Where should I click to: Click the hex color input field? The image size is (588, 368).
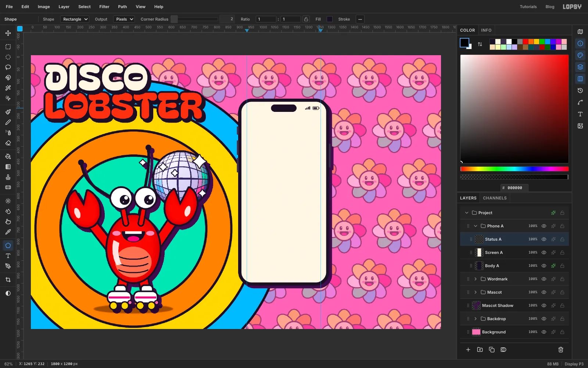pyautogui.click(x=514, y=188)
